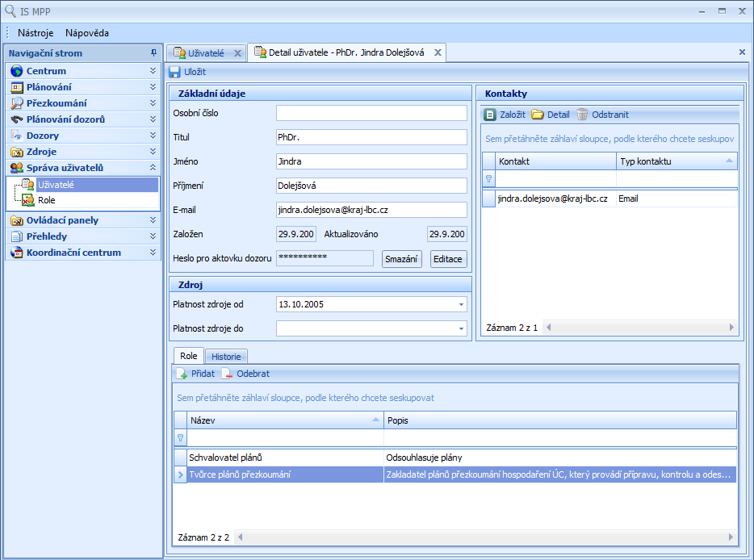Click the Založit contact icon
The height and width of the screenshot is (560, 754).
click(489, 115)
